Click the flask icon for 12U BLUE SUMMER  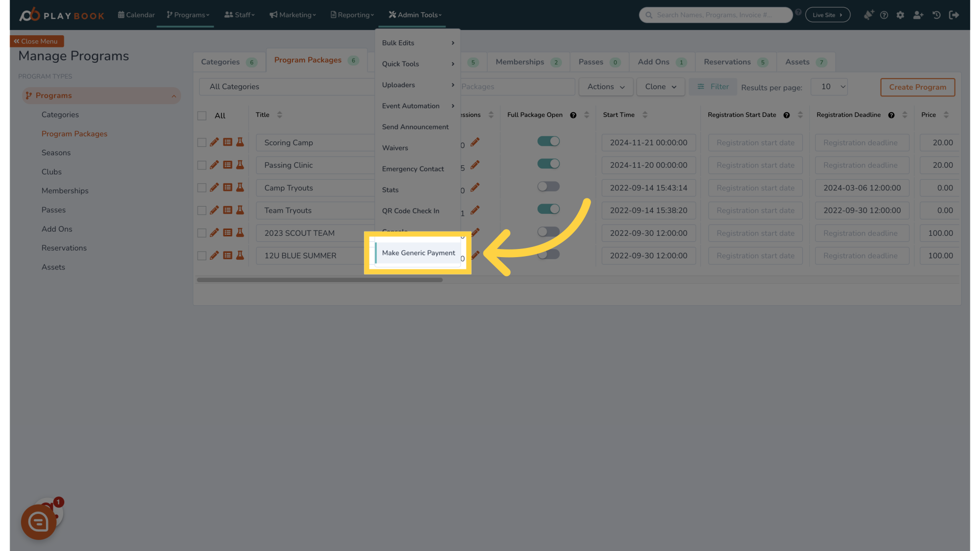240,255
